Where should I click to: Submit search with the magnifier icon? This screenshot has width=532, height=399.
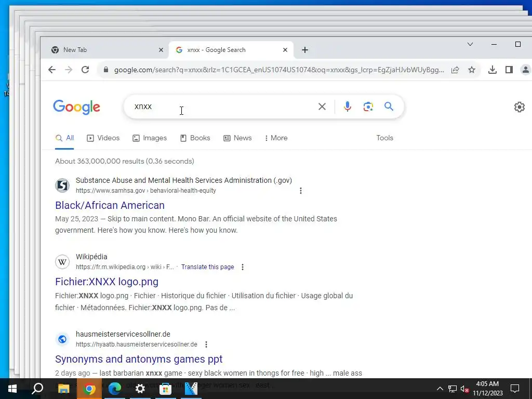coord(389,107)
